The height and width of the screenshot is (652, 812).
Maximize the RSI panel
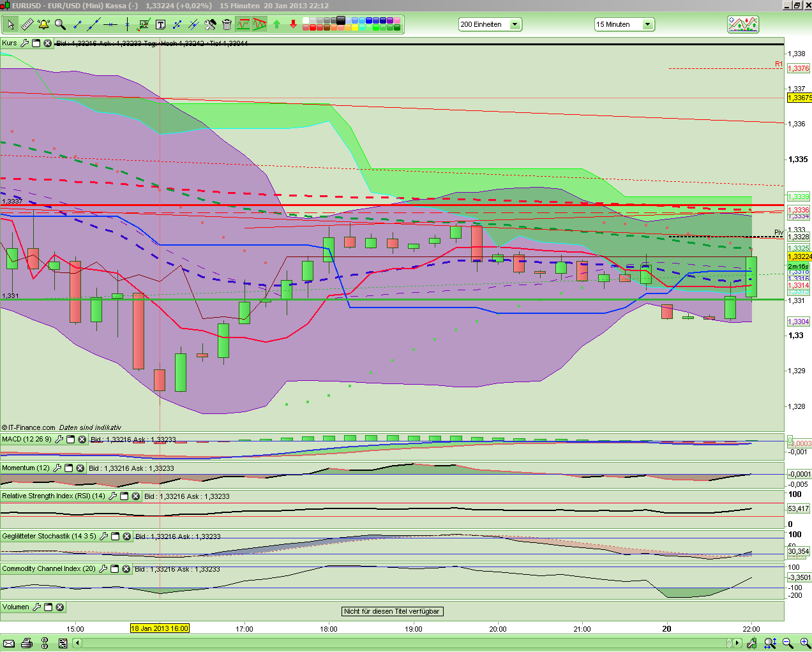(124, 496)
